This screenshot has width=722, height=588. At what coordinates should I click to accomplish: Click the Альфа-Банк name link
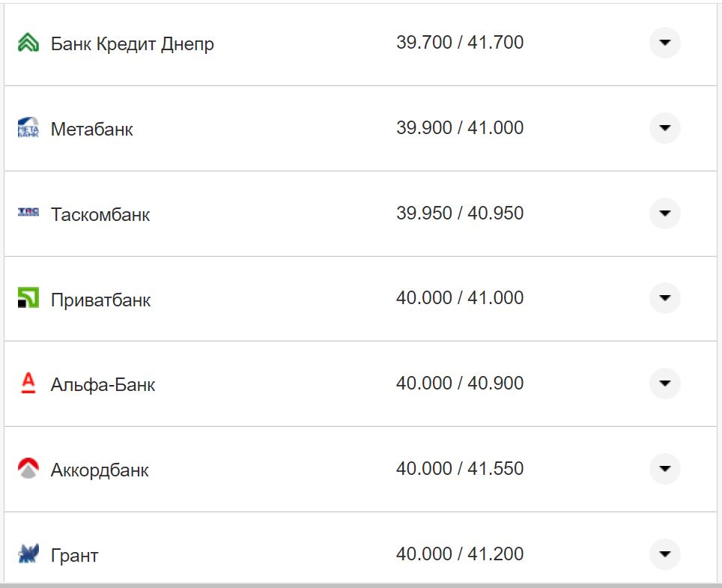(102, 385)
